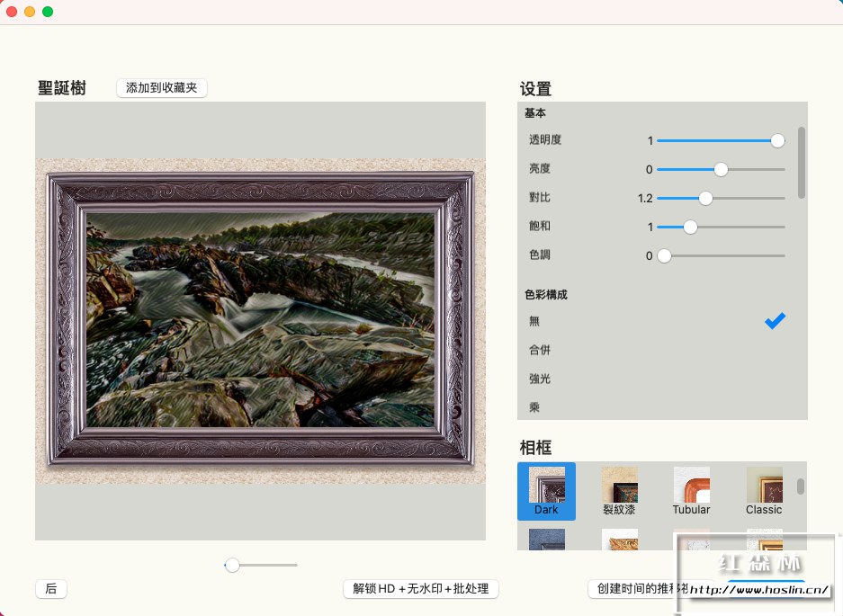Image resolution: width=843 pixels, height=616 pixels.
Task: Select 乘 multiply blend option
Action: click(x=657, y=407)
